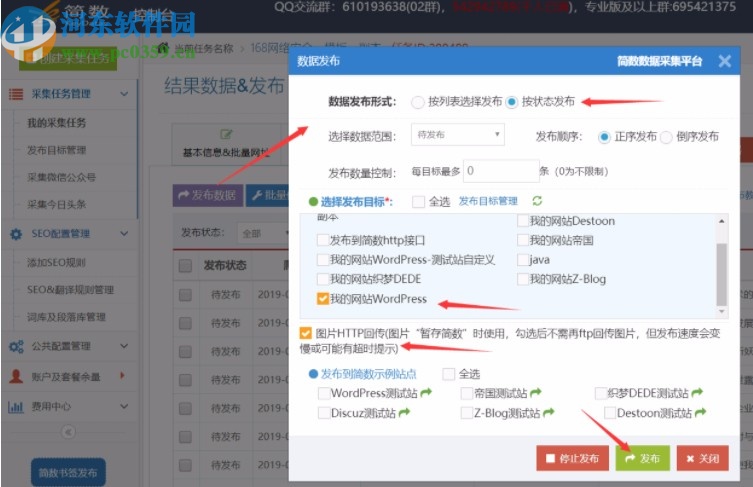Click the 采集任务管理 list icon in sidebar
Viewport: 753px width, 487px height.
(16, 94)
